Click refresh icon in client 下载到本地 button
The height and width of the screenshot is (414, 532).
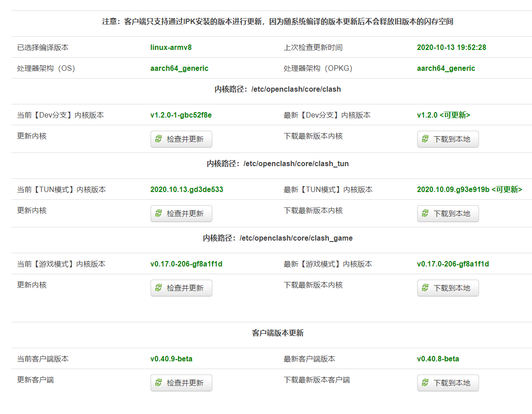pyautogui.click(x=425, y=382)
